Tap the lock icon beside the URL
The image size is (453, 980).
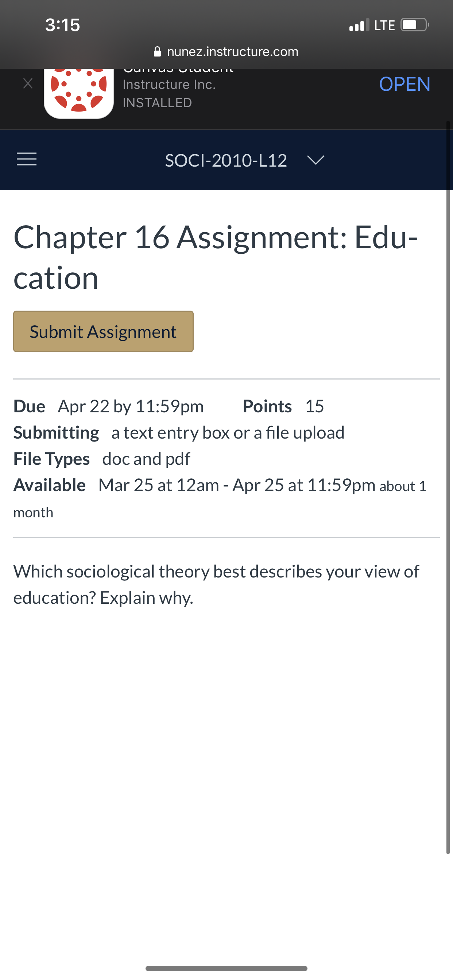157,51
